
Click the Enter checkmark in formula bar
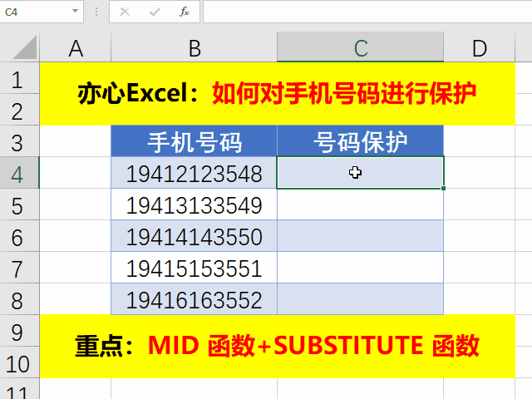[x=155, y=12]
